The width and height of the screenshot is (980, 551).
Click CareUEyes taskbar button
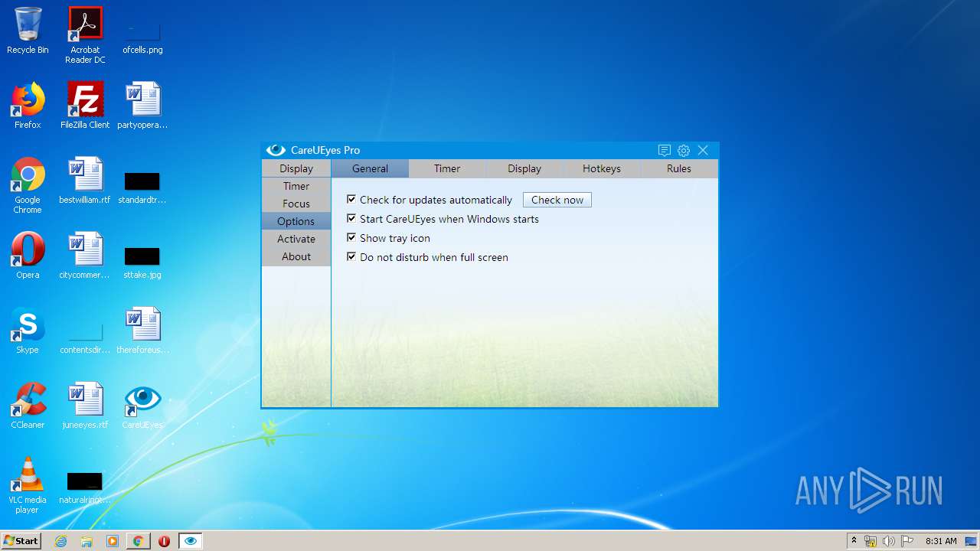pos(190,541)
